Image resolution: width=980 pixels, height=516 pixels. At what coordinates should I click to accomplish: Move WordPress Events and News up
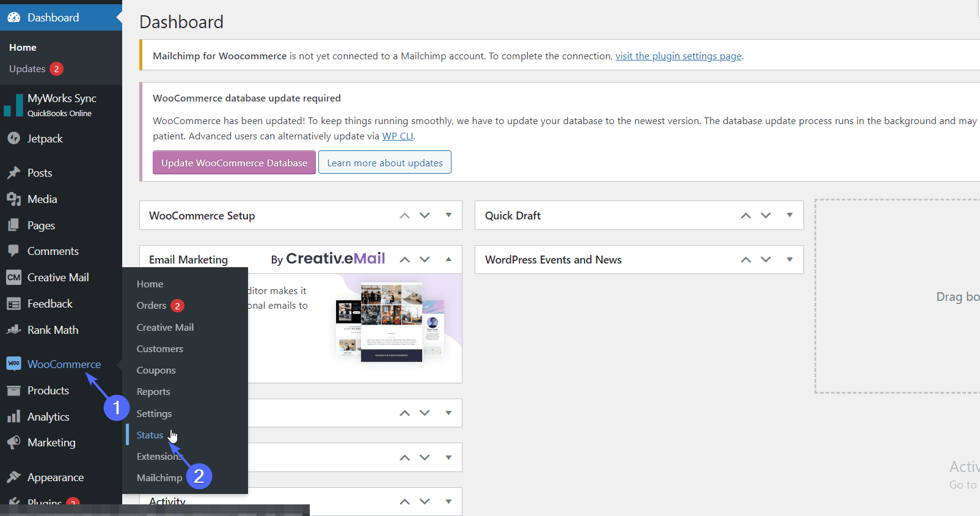(745, 260)
